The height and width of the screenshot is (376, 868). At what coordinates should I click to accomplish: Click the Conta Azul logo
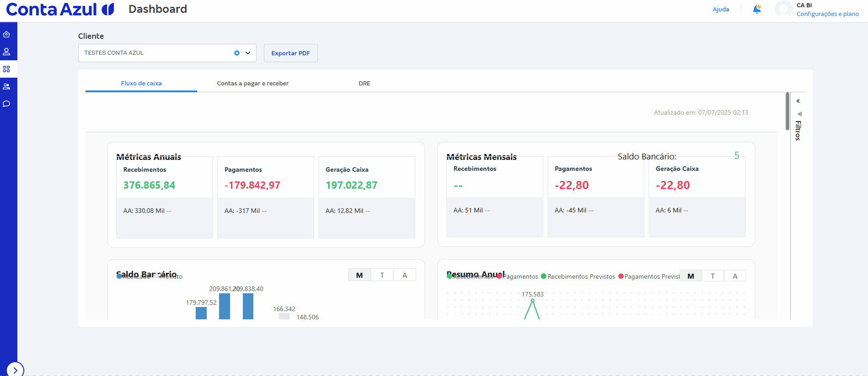[x=60, y=9]
